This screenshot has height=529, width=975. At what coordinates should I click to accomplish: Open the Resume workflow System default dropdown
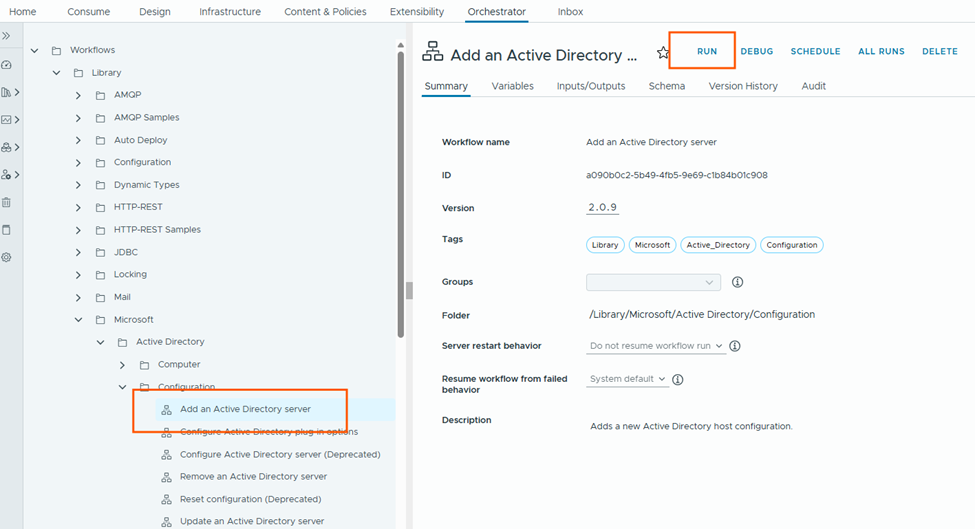click(x=628, y=380)
